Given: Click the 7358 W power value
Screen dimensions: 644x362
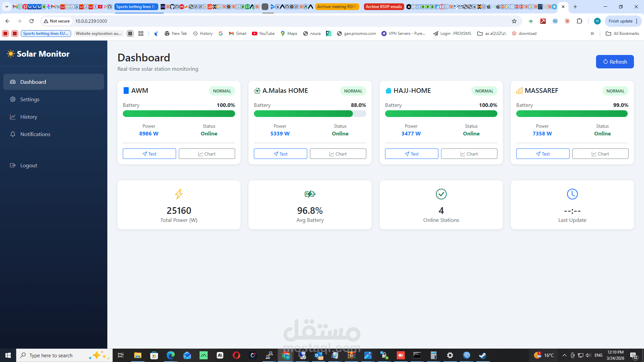Looking at the screenshot, I should click(542, 133).
